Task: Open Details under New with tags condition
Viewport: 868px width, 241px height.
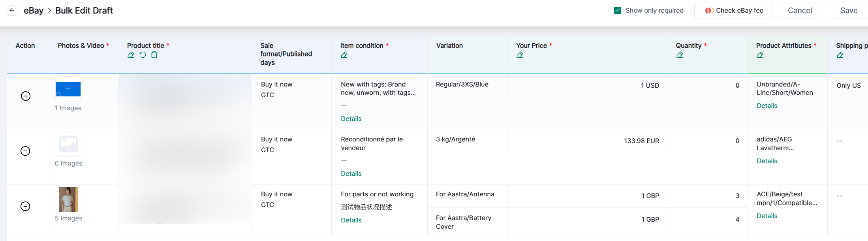Action: [x=351, y=119]
